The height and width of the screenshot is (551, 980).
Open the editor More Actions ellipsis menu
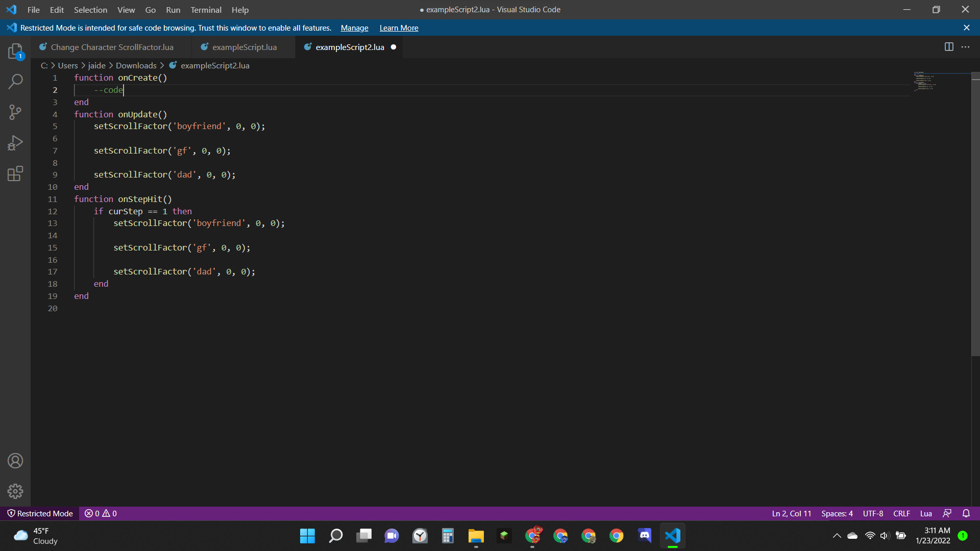coord(966,46)
